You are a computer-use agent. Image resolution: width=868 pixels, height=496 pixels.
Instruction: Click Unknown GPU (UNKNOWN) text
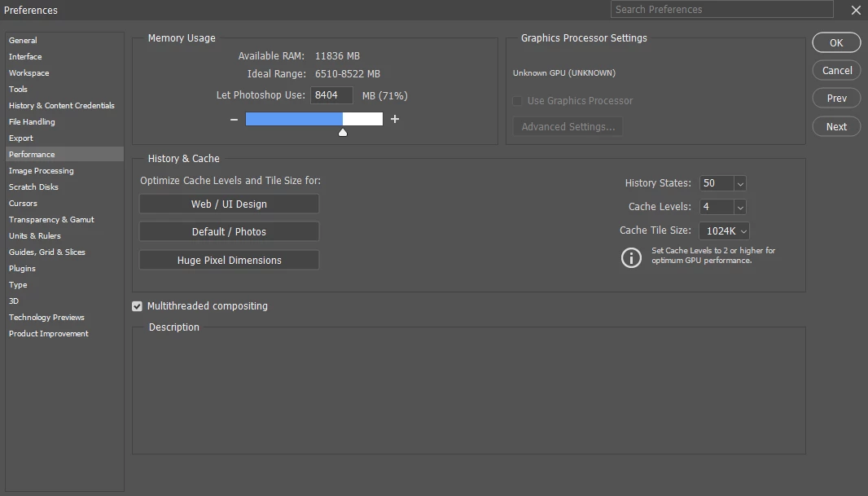pos(564,73)
